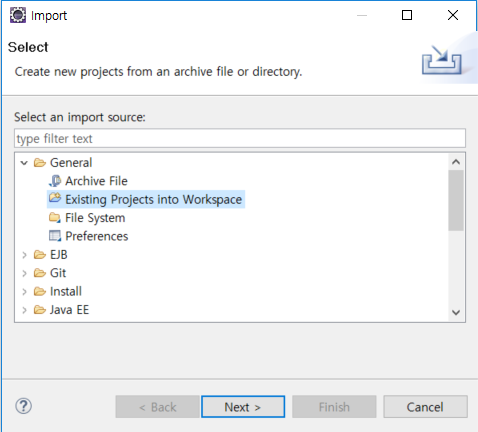Expand the Java EE category
Image resolution: width=478 pixels, height=432 pixels.
(x=24, y=310)
